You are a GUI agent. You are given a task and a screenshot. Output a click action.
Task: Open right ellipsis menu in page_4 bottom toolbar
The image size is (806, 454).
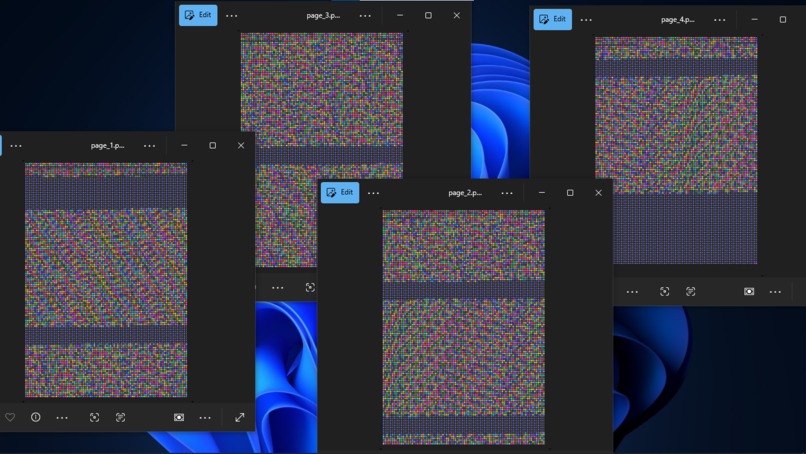click(775, 292)
